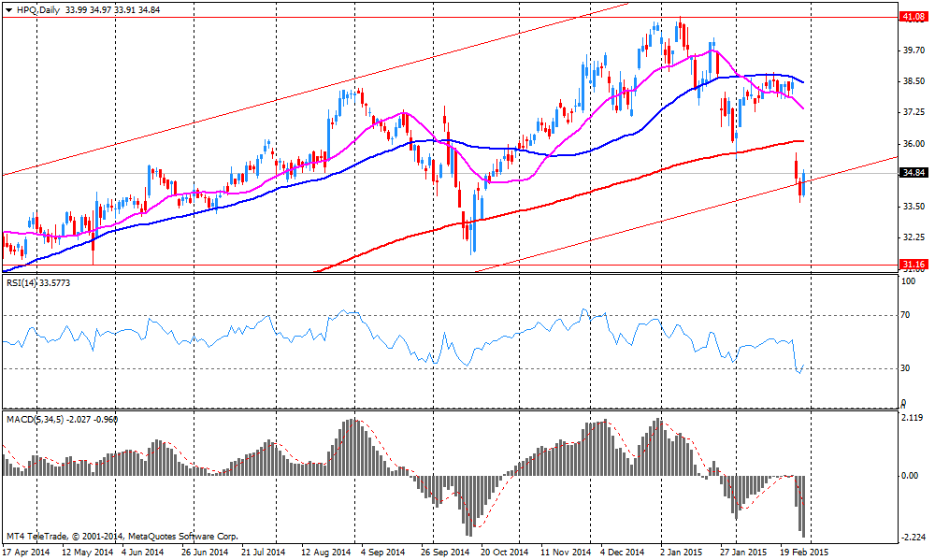This screenshot has height=560, width=935.
Task: Open the dropdown arrow beside HPQ,Daily
Action: [x=8, y=7]
